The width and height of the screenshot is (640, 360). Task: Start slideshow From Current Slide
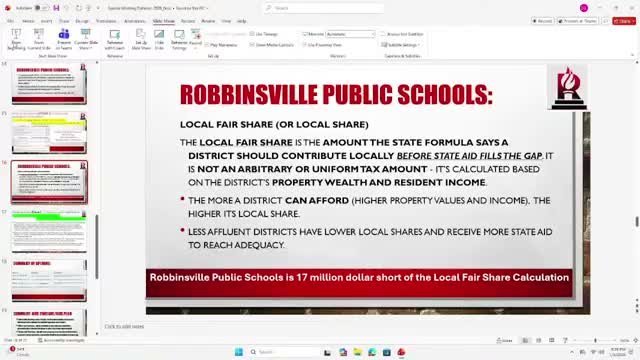39,40
